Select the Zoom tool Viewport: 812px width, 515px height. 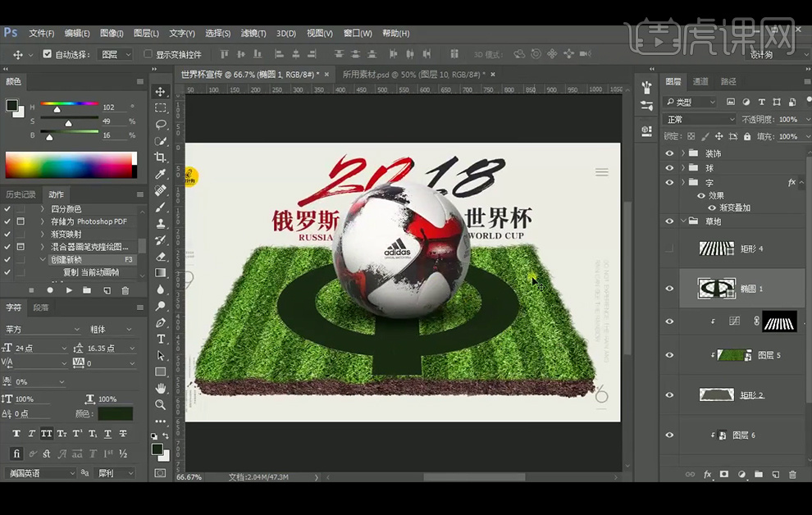click(x=161, y=405)
